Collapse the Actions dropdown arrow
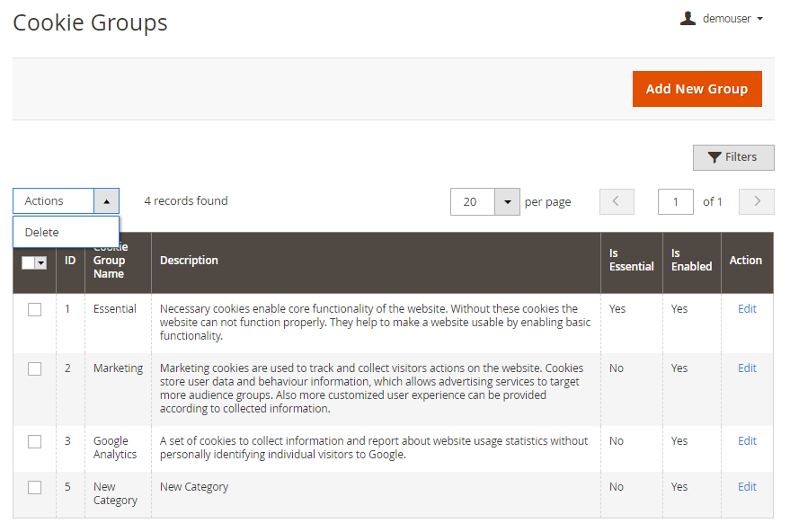This screenshot has width=790, height=532. point(106,201)
